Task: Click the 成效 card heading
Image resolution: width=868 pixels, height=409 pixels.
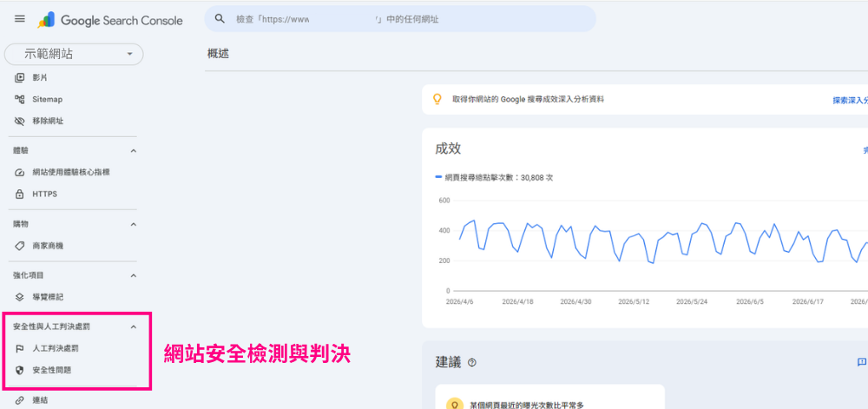Action: 448,148
